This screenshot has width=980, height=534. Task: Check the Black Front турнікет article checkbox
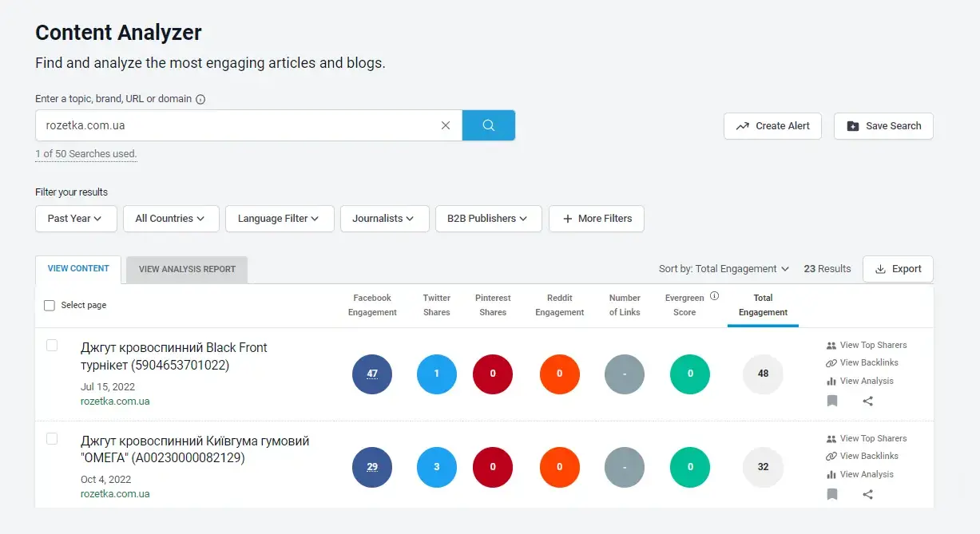click(x=52, y=345)
